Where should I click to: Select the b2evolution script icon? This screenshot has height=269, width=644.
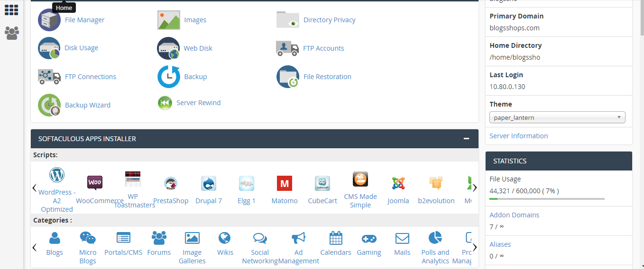point(436,183)
